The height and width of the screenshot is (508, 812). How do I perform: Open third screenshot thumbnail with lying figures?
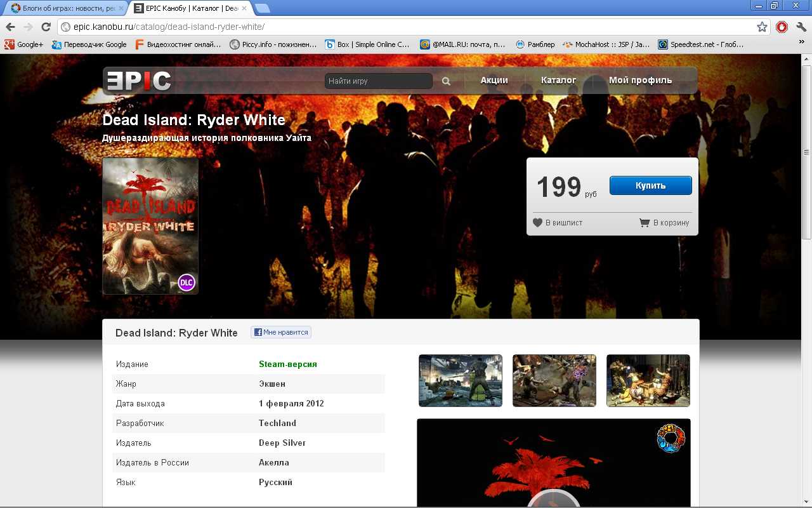(648, 380)
